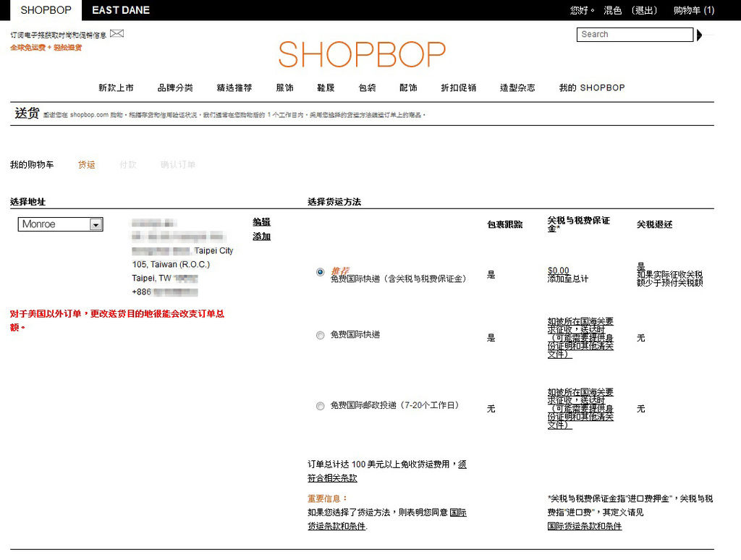The width and height of the screenshot is (741, 560).
Task: Click the 须符合相关条款 link
Action: tap(387, 471)
